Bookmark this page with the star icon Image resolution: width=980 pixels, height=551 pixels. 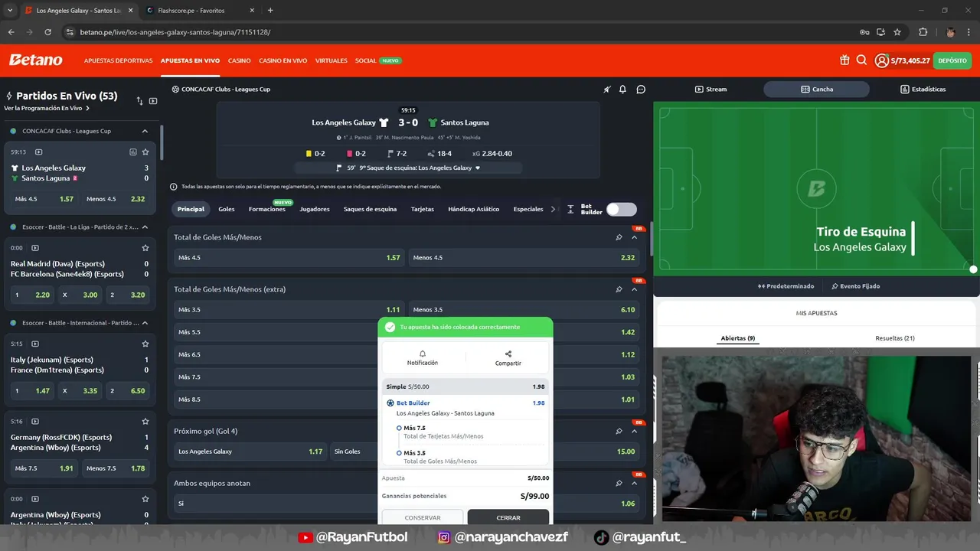click(897, 32)
